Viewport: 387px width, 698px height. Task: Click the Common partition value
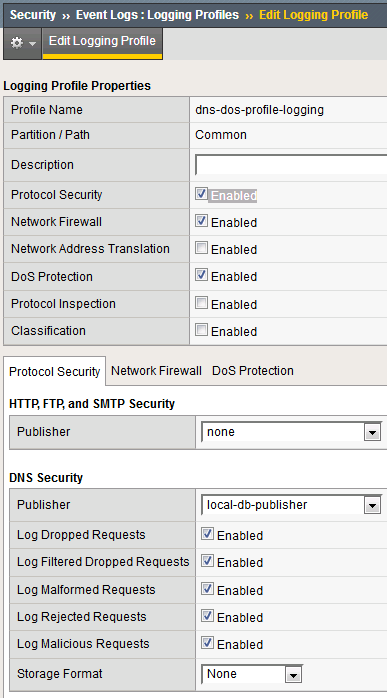(221, 135)
